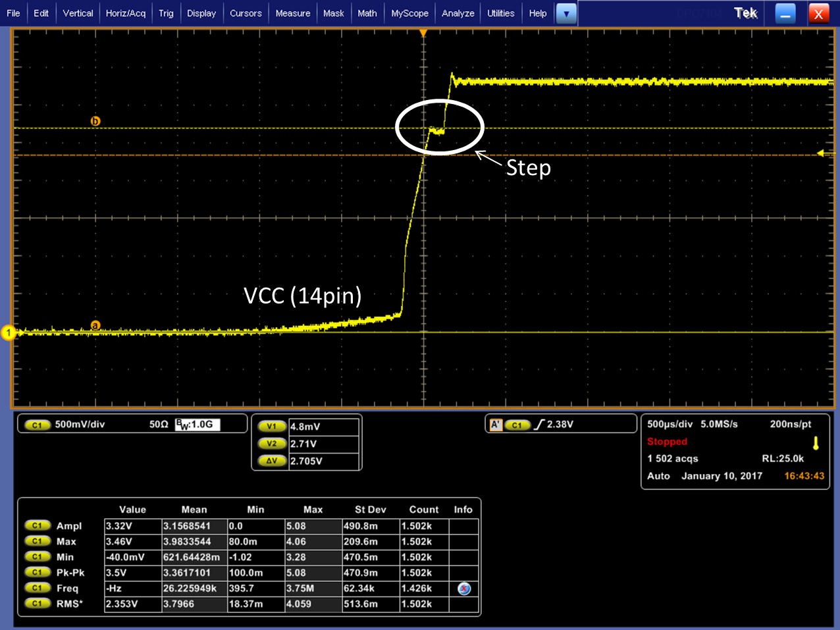Image resolution: width=840 pixels, height=630 pixels.
Task: Click the Freq mean cell 26.225949k
Action: tap(195, 588)
